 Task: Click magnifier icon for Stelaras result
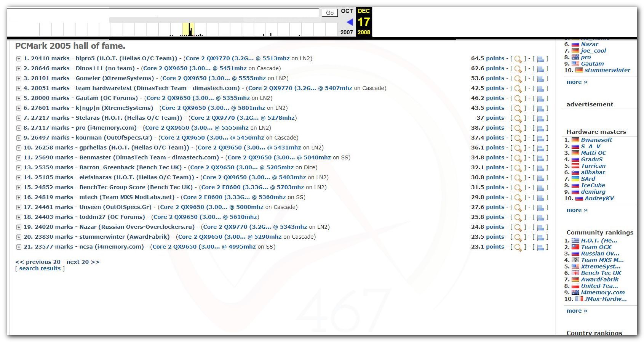click(518, 118)
